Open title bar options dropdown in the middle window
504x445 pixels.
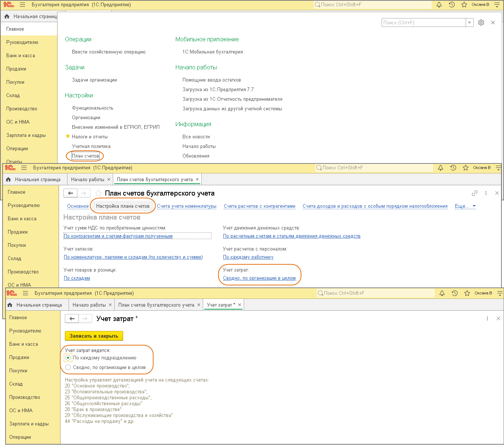pyautogui.click(x=498, y=168)
